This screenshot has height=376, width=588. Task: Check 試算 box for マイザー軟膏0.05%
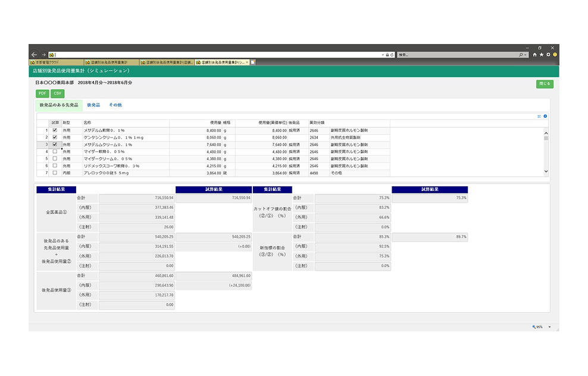(x=55, y=151)
